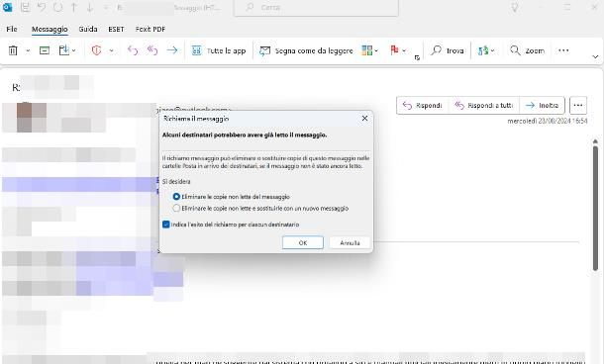Viewport: 604px width, 364px height.
Task: Click Rispondi button in message header
Action: tap(422, 105)
